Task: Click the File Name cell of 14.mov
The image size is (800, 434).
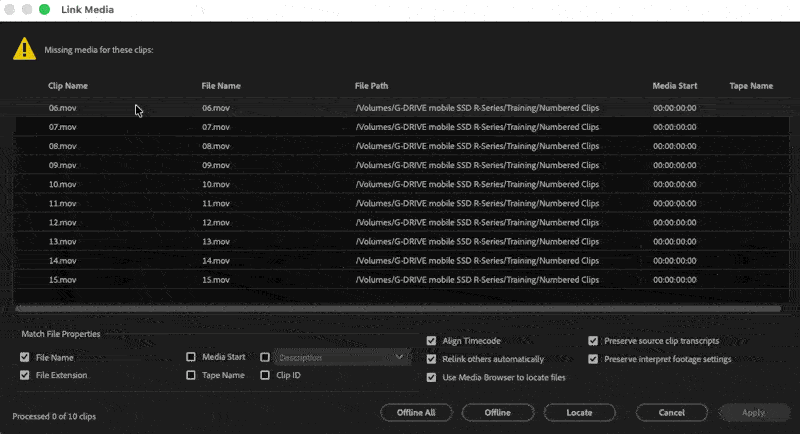Action: [x=216, y=261]
